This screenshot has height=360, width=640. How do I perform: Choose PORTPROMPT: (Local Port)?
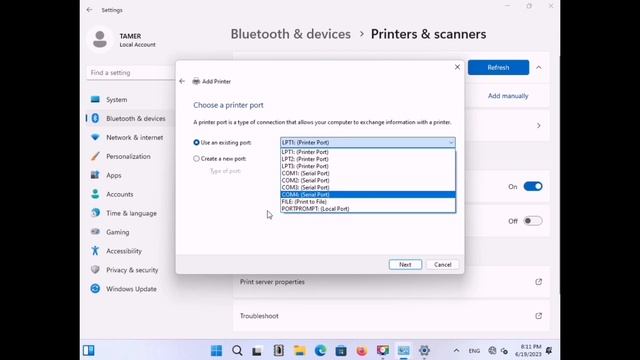click(368, 209)
